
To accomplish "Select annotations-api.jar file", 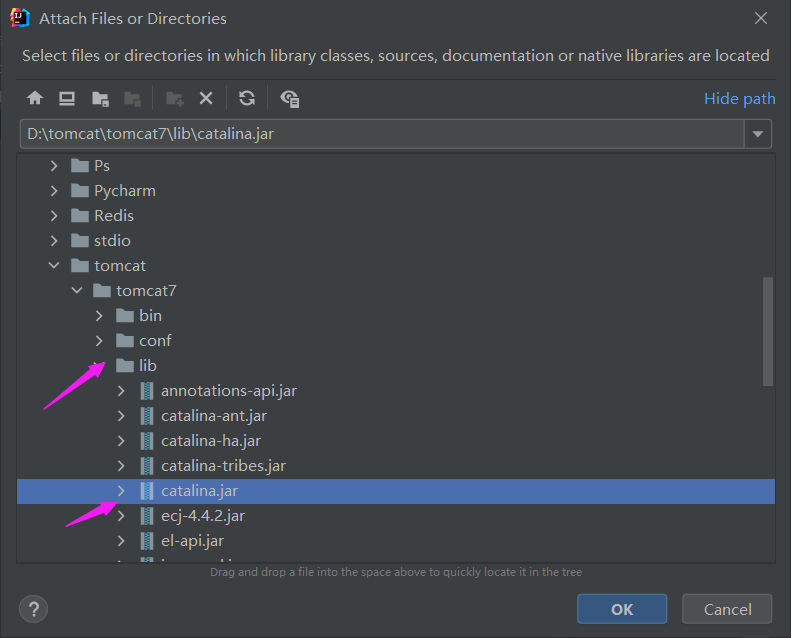I will click(x=229, y=391).
